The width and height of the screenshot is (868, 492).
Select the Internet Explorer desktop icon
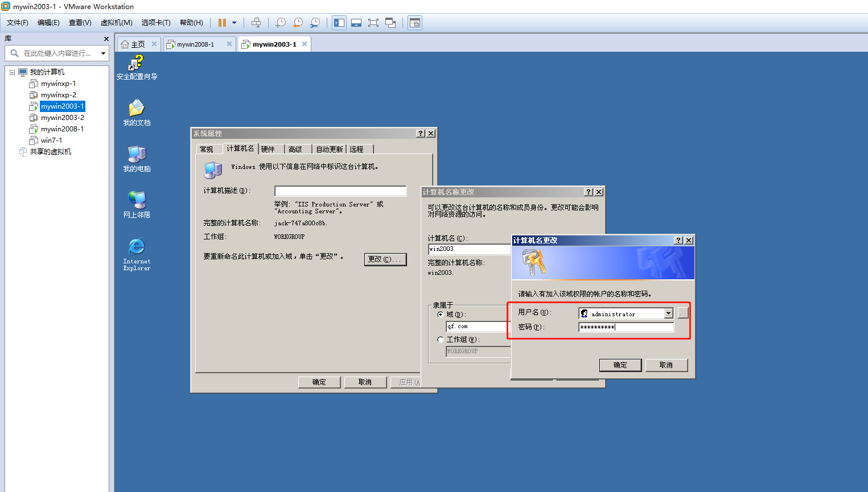[x=137, y=254]
